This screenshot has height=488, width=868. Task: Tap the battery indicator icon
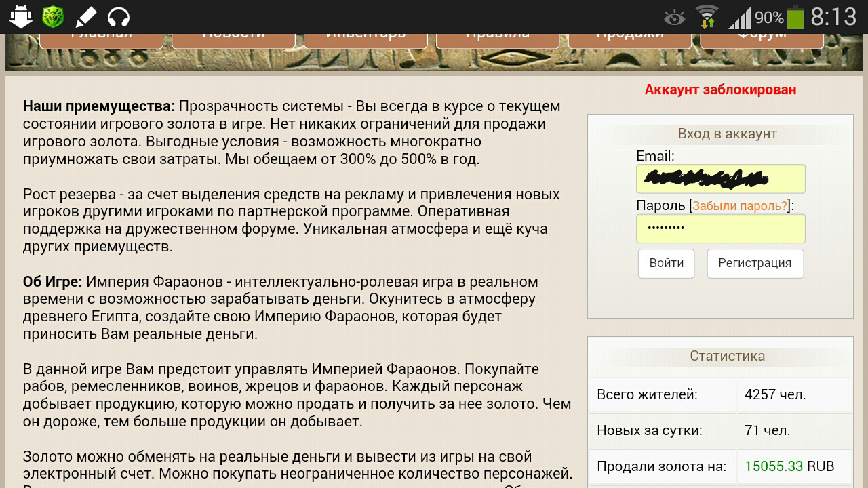click(795, 17)
